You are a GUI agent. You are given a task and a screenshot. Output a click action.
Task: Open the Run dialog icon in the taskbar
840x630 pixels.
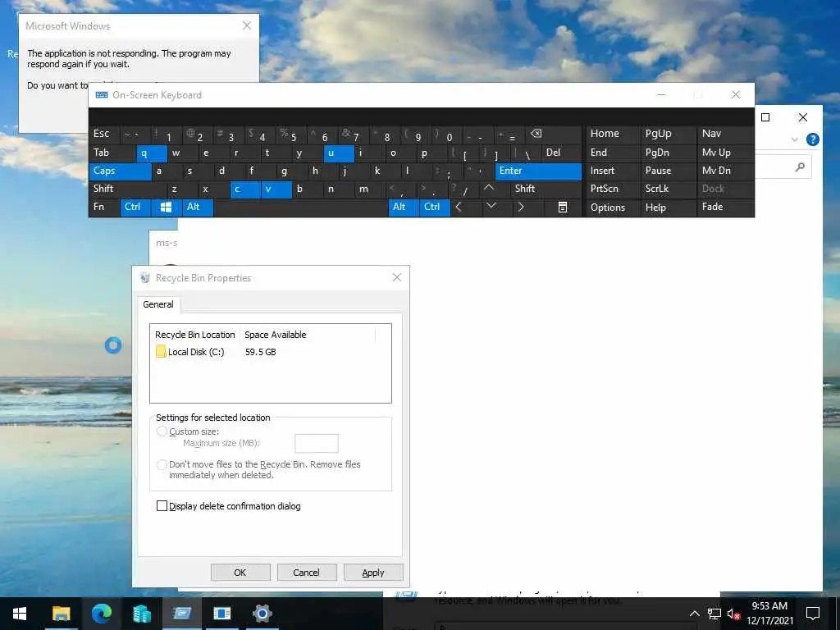tap(181, 614)
